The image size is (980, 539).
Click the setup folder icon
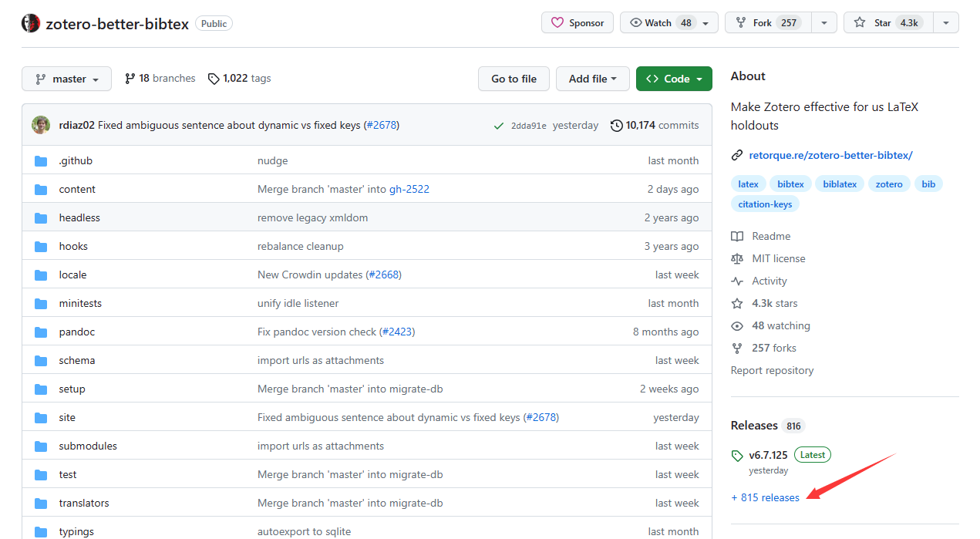point(41,389)
